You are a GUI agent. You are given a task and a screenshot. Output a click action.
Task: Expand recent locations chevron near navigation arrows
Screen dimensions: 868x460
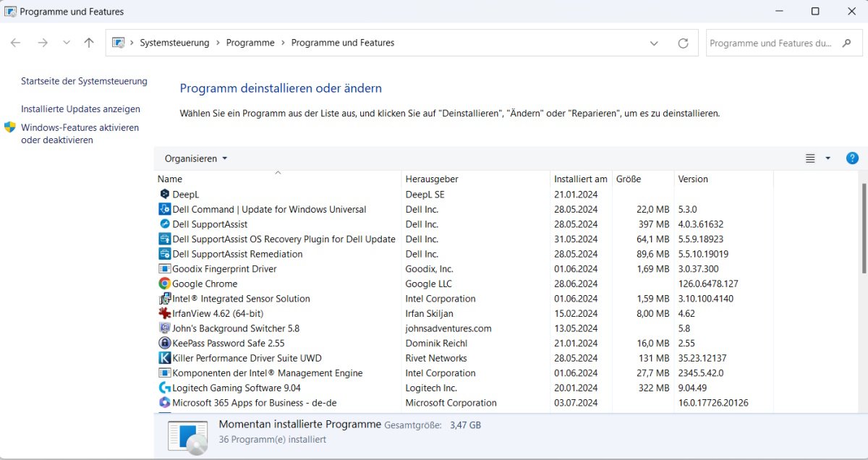[67, 43]
